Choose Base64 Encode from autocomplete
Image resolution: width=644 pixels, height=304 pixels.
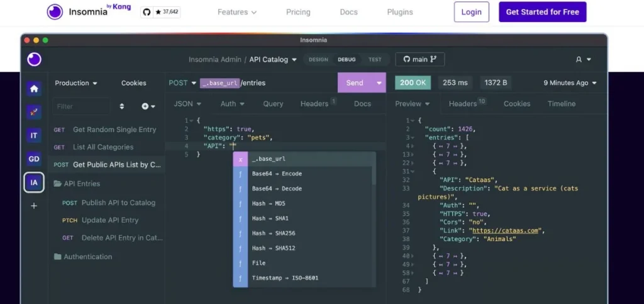[303, 174]
